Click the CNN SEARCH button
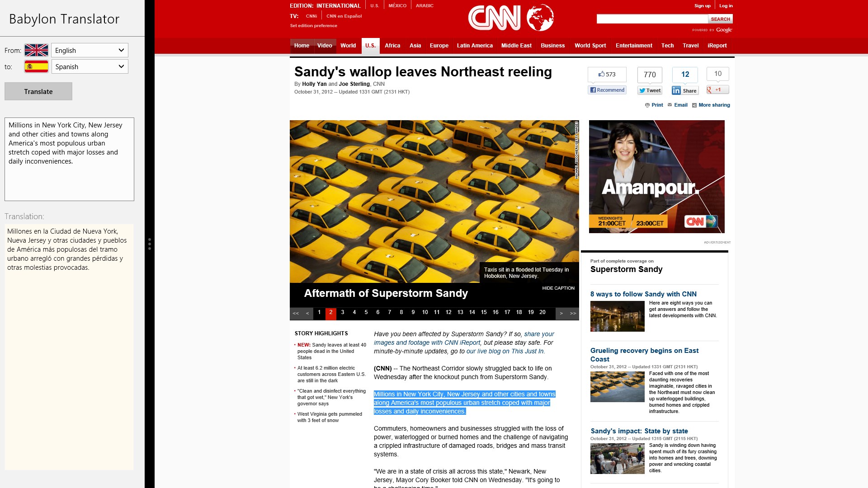The height and width of the screenshot is (488, 868). (x=720, y=19)
